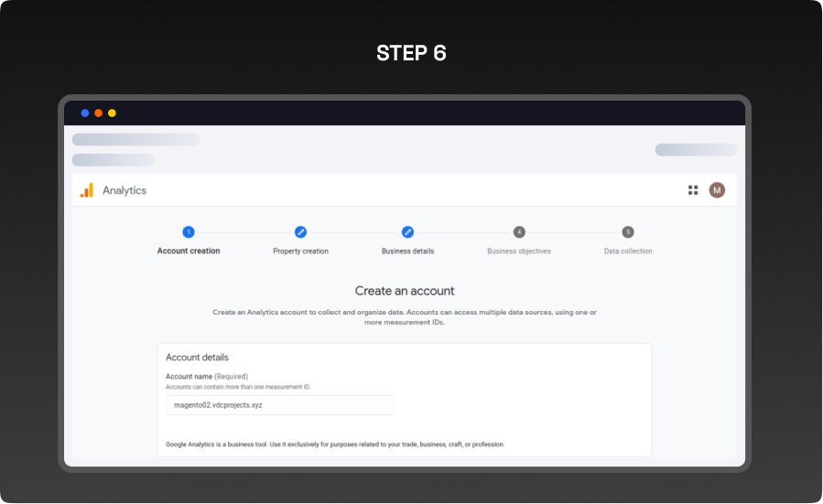Click the orange Analytics bar-chart logo

87,190
